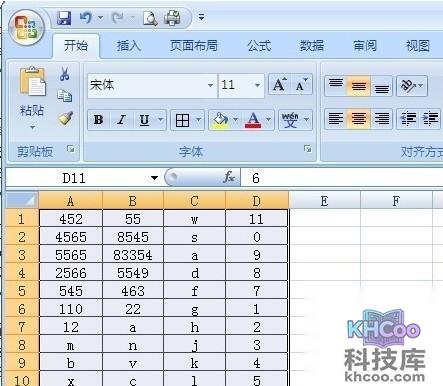Viewport: 443px width, 386px height.
Task: Open the Office Button menu
Action: pos(27,28)
